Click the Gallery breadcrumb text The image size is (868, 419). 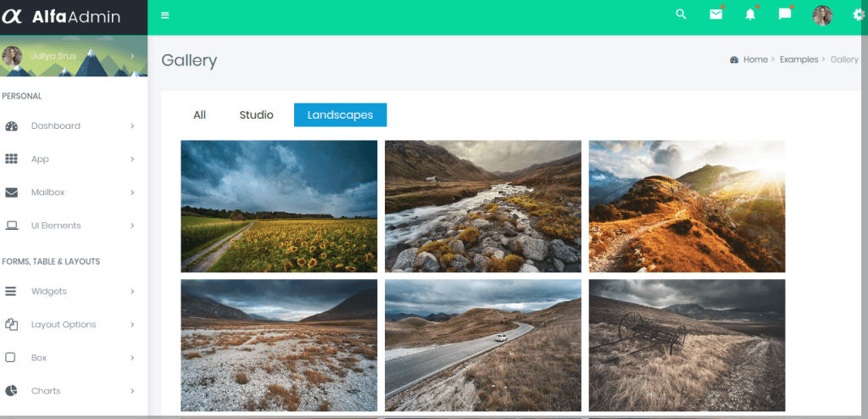click(x=844, y=60)
